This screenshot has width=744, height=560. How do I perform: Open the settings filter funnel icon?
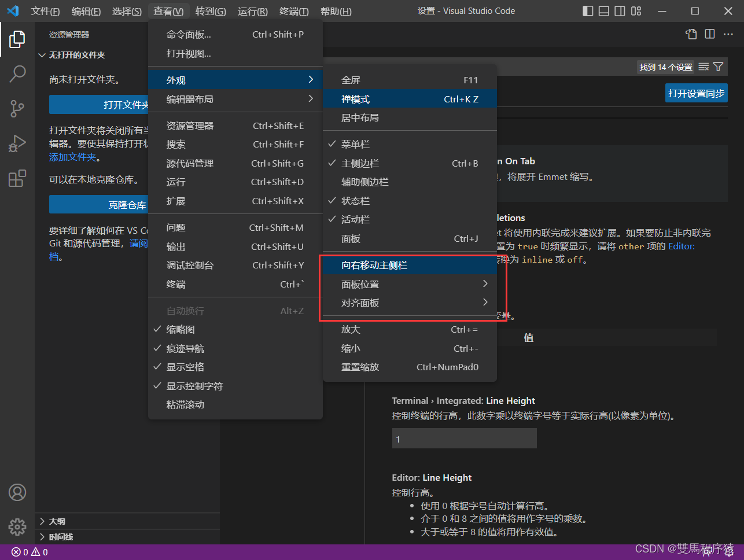click(718, 67)
